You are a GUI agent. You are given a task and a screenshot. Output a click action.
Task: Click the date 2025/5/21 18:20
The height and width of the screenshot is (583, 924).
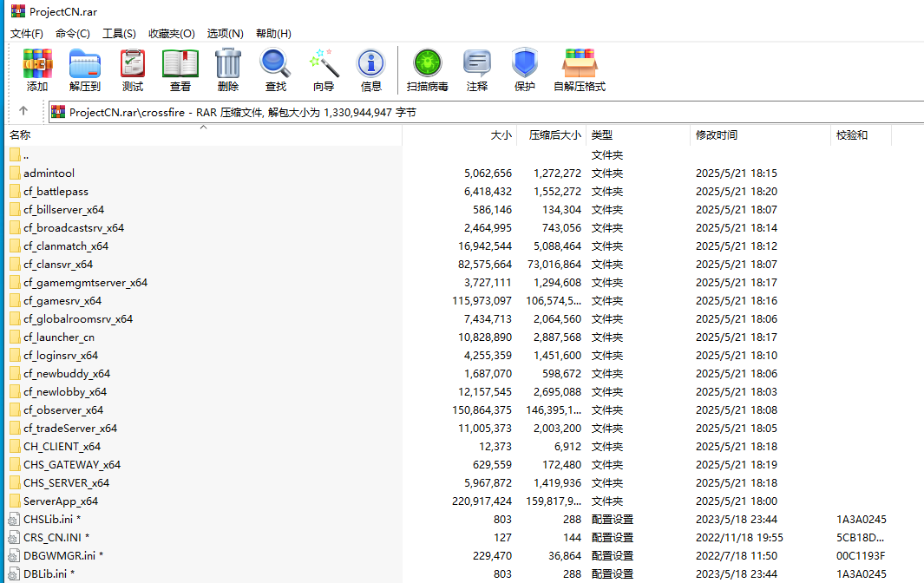(x=736, y=192)
